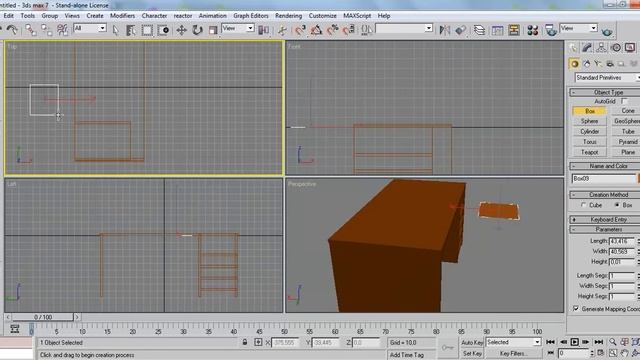
Task: Select the Shapes category icon
Action: pyautogui.click(x=587, y=64)
